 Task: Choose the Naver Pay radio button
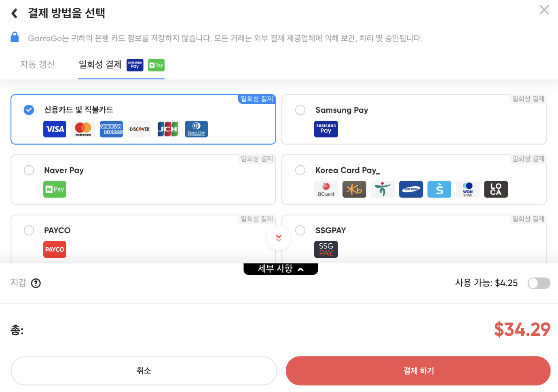pos(29,170)
